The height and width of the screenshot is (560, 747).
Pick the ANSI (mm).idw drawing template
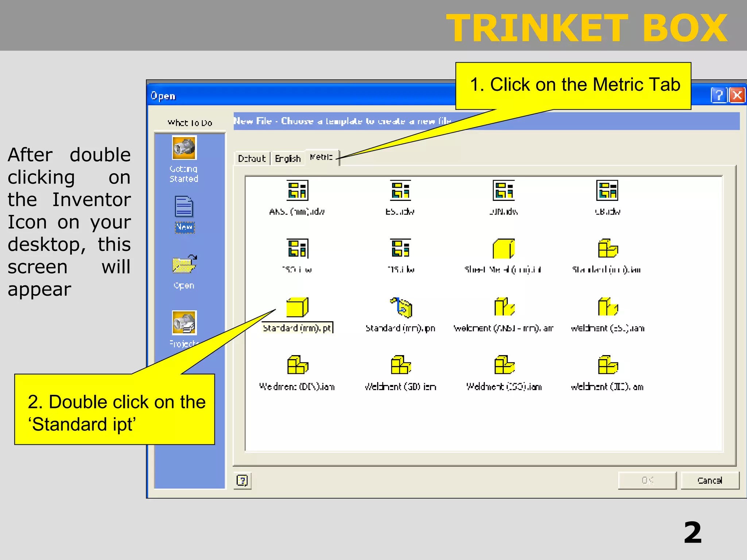click(297, 190)
